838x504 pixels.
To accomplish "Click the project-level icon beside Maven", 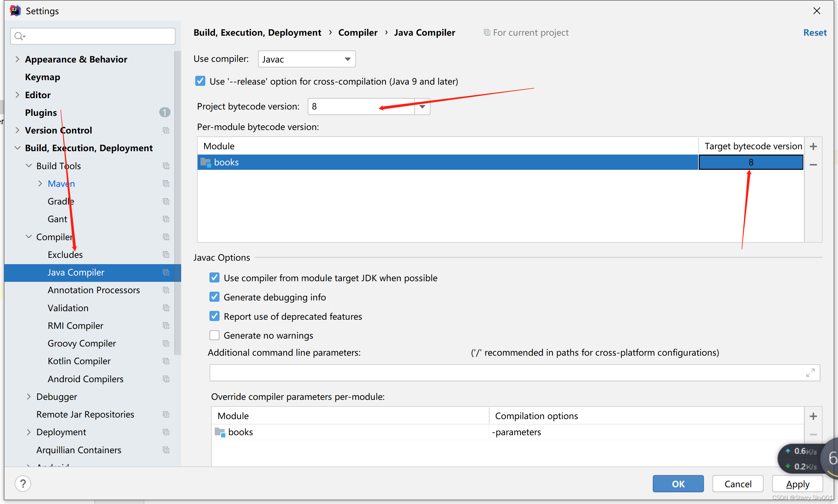I will 166,184.
